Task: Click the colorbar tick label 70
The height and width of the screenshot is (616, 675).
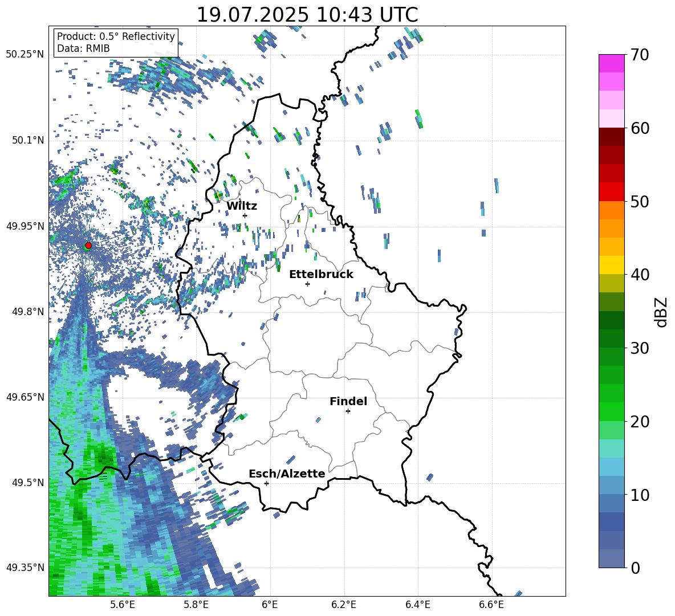Action: (640, 55)
